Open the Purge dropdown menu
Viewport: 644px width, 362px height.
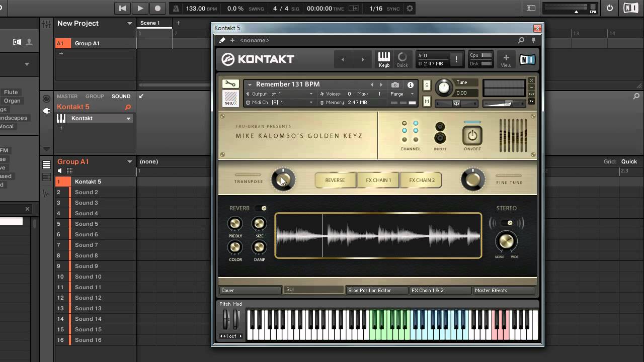(402, 94)
